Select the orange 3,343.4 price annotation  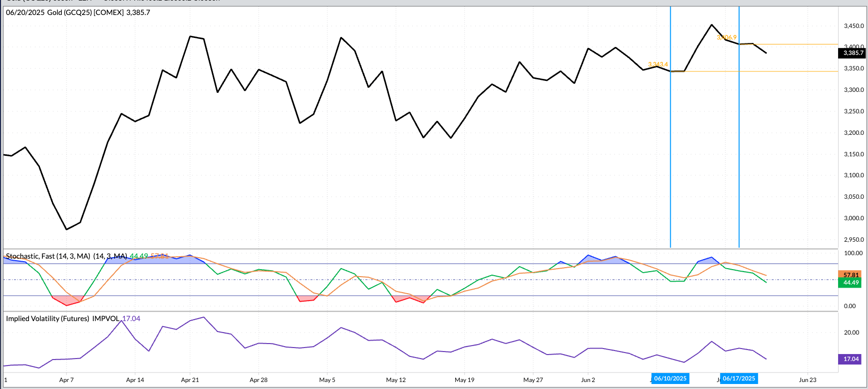point(658,64)
